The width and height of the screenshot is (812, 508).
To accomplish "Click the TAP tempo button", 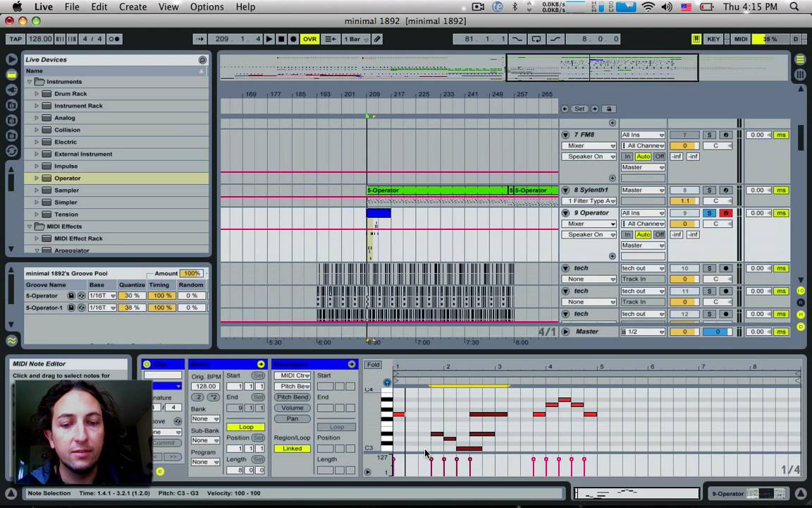I will 16,39.
